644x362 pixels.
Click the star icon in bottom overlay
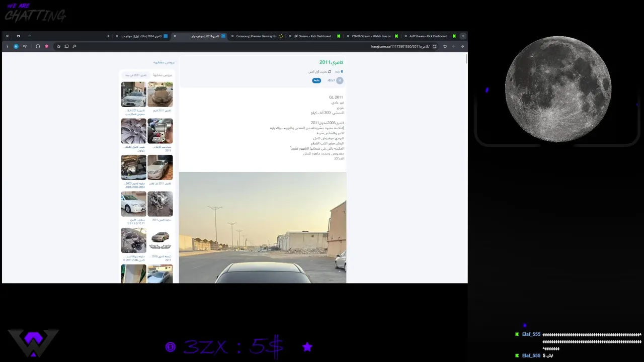pos(307,346)
